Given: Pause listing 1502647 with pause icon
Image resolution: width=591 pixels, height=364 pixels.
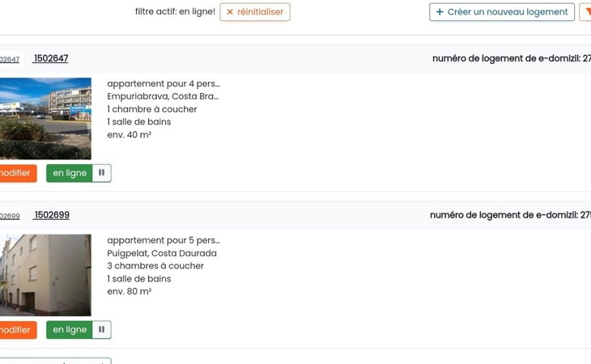Looking at the screenshot, I should click(101, 173).
